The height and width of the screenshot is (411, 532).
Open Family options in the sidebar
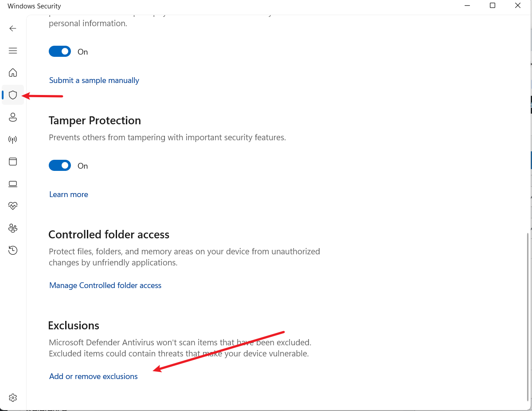(13, 228)
